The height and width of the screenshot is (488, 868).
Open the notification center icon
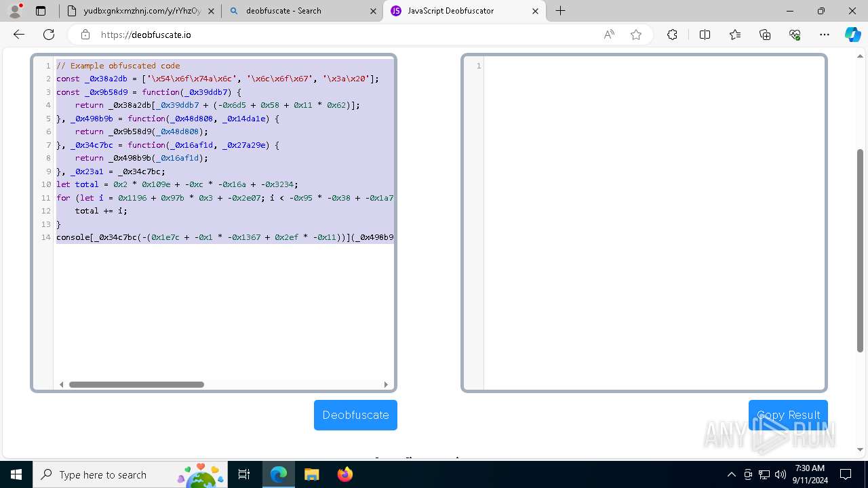click(x=846, y=474)
